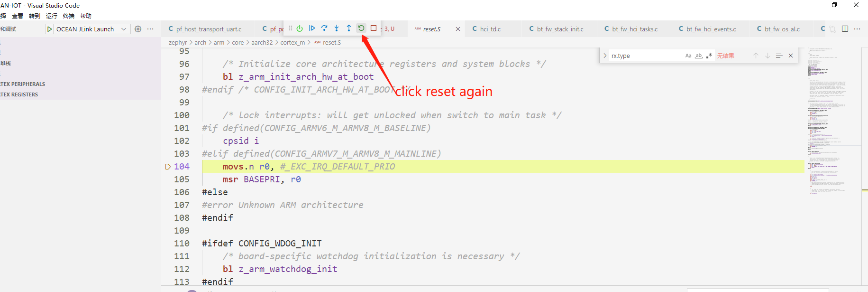Continue program execution in debug toolbar
The width and height of the screenshot is (868, 292).
(312, 28)
